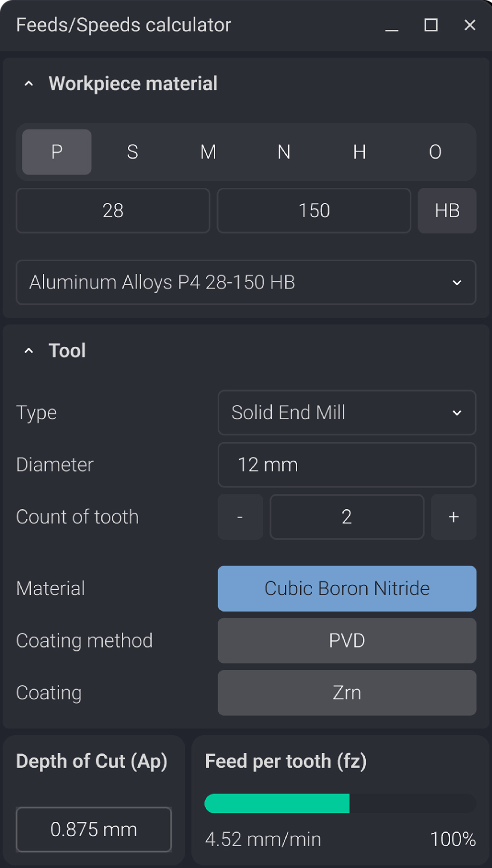Click the 12 mm Diameter field
Image resolution: width=492 pixels, height=868 pixels.
[346, 465]
